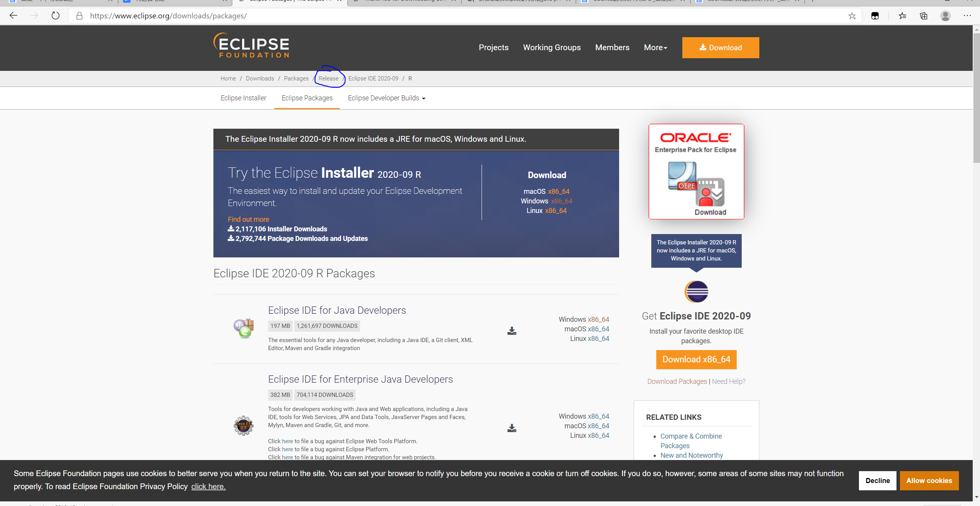Click the Eclipse IDE for Java Developers package icon

(244, 329)
